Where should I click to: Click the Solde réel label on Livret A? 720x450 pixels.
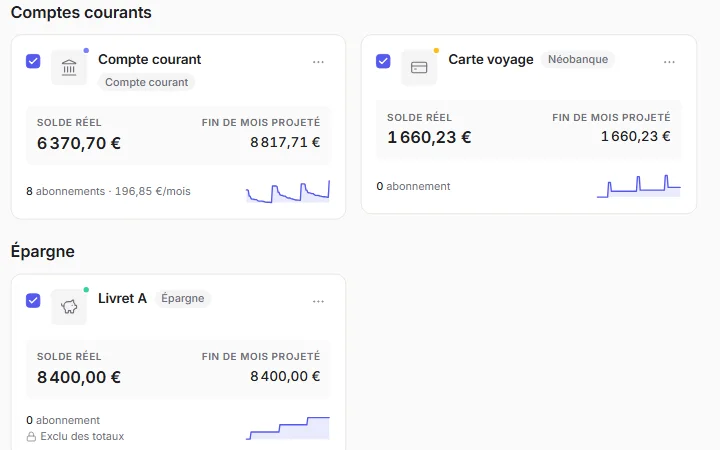click(x=69, y=356)
